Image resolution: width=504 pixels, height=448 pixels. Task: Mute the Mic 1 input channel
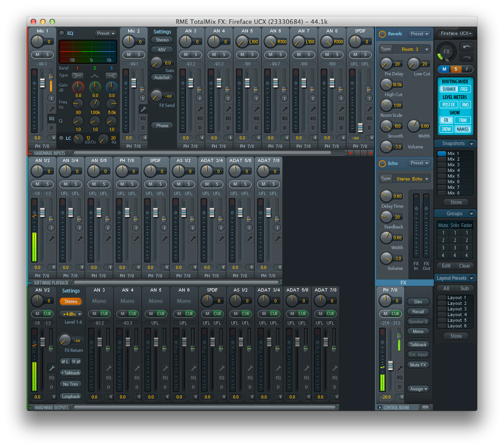coord(37,54)
